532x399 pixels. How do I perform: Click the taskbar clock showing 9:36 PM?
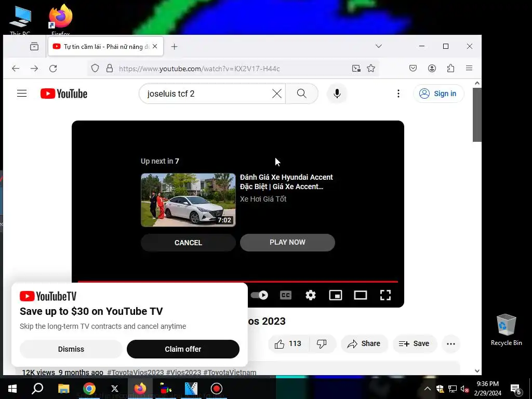487,389
